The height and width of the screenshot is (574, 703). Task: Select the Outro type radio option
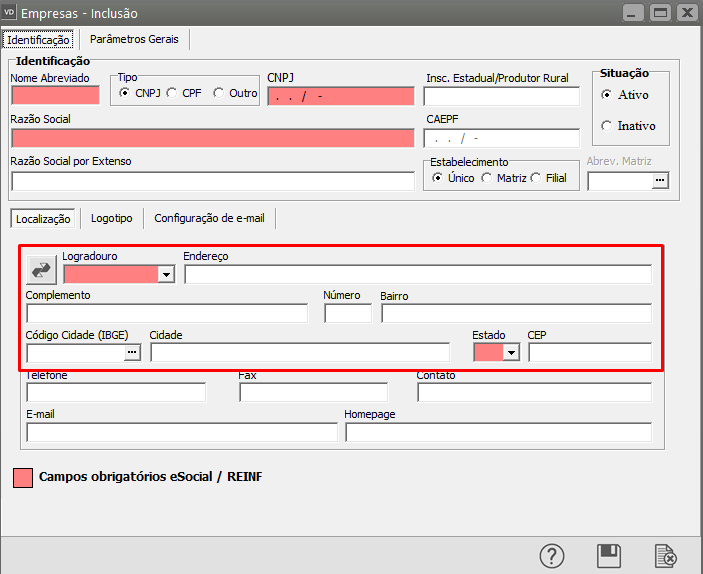(219, 93)
